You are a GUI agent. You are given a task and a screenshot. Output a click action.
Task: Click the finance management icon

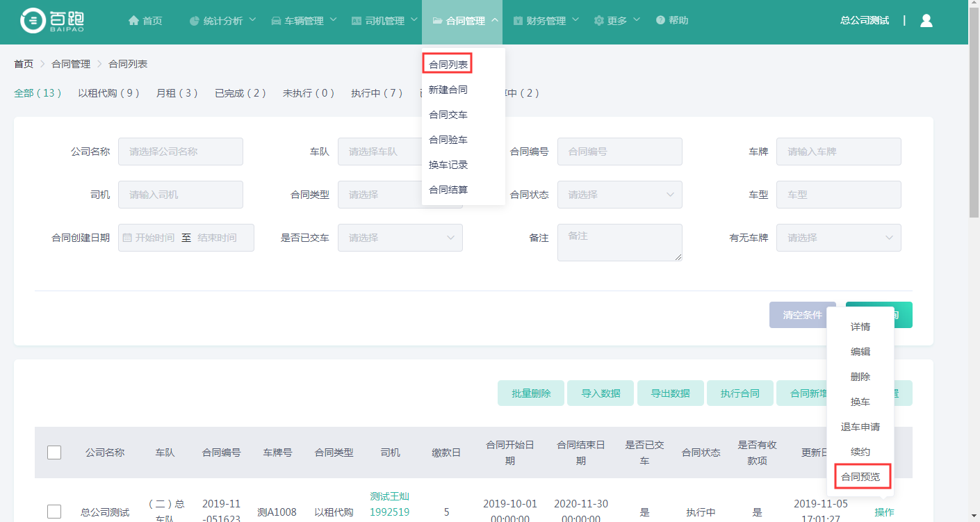click(518, 21)
